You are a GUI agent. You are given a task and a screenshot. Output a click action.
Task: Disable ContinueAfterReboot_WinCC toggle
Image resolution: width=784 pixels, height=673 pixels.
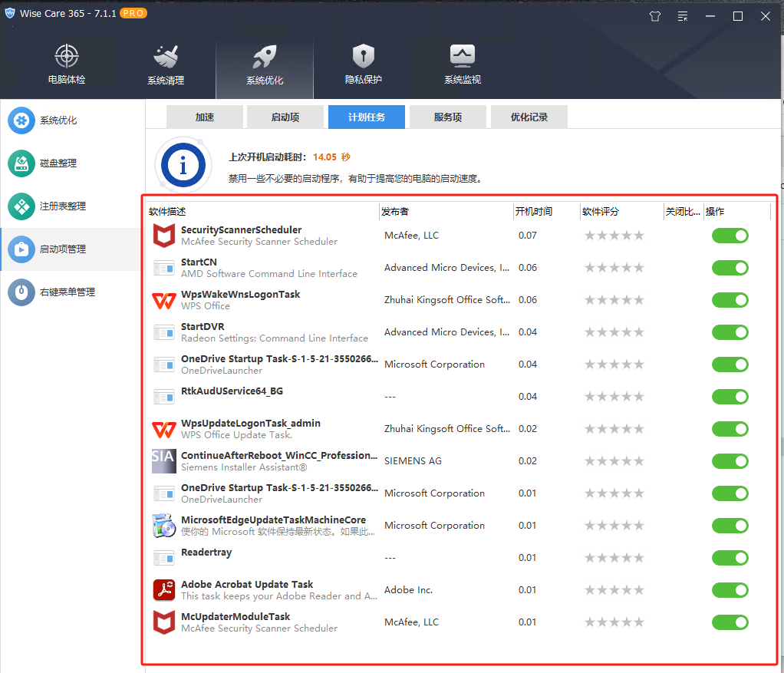(730, 461)
